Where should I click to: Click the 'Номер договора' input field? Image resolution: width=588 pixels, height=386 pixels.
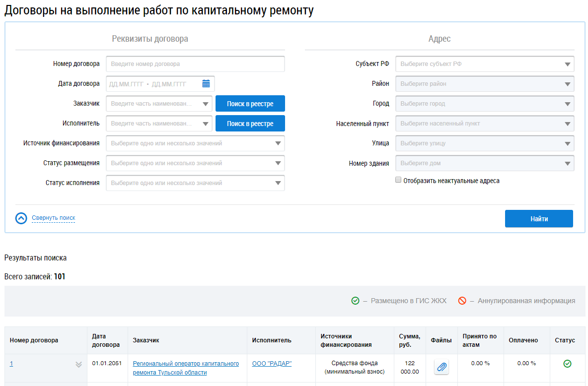(x=195, y=64)
